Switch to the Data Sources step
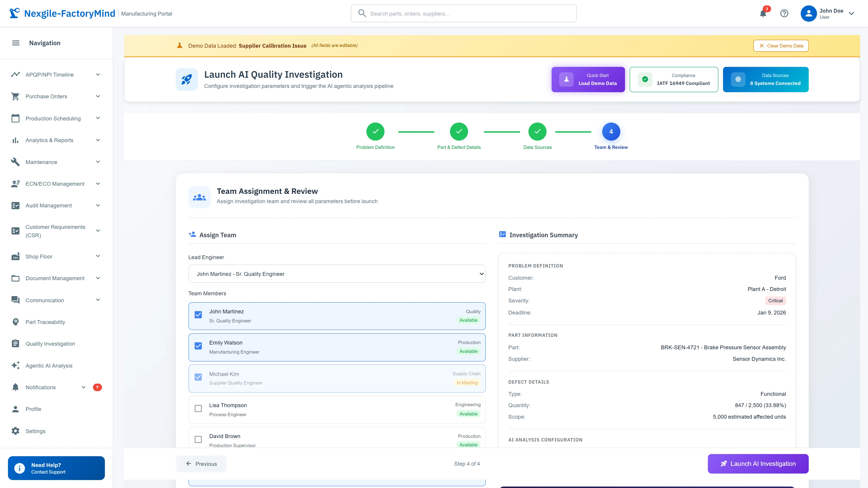868x488 pixels. (x=537, y=132)
